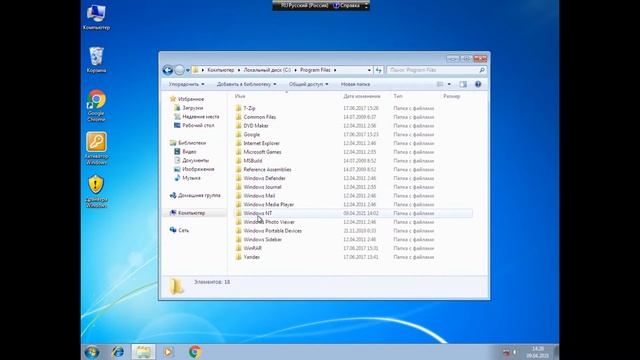Open the RU language bar indicator

pyautogui.click(x=304, y=5)
